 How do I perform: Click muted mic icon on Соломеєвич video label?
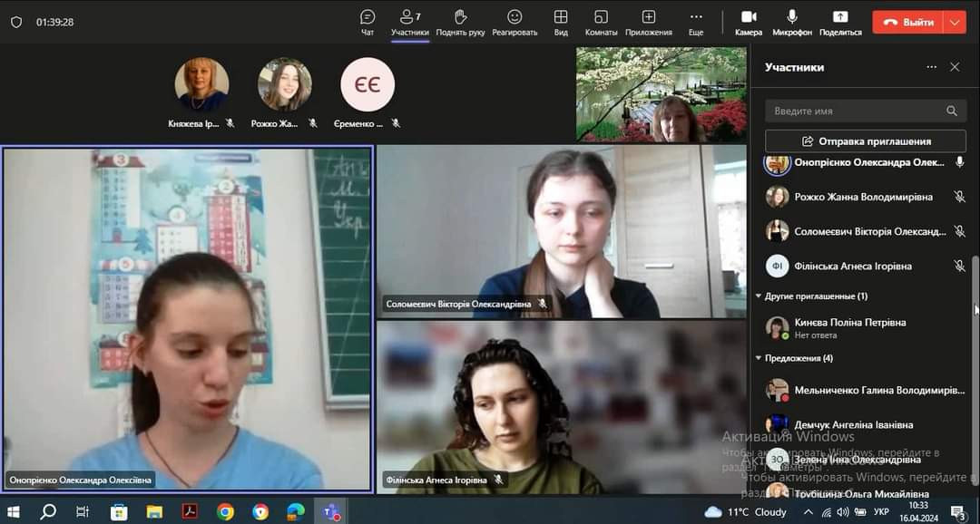(543, 305)
